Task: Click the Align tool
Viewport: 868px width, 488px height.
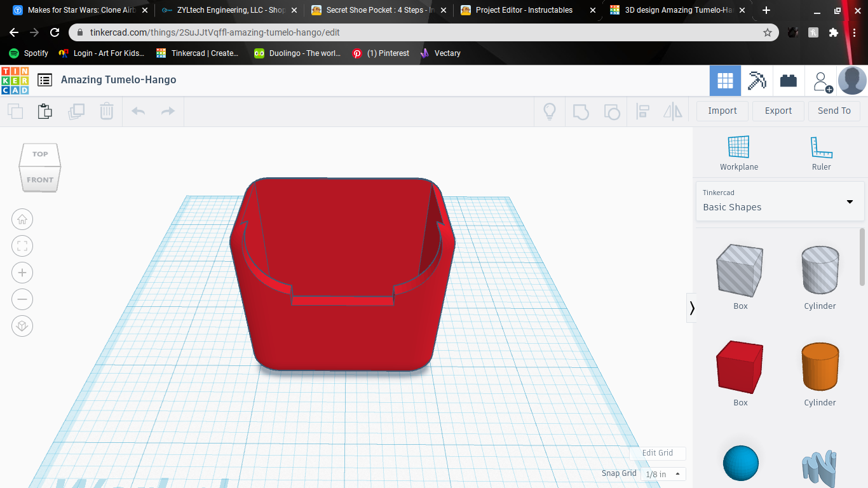Action: (642, 111)
